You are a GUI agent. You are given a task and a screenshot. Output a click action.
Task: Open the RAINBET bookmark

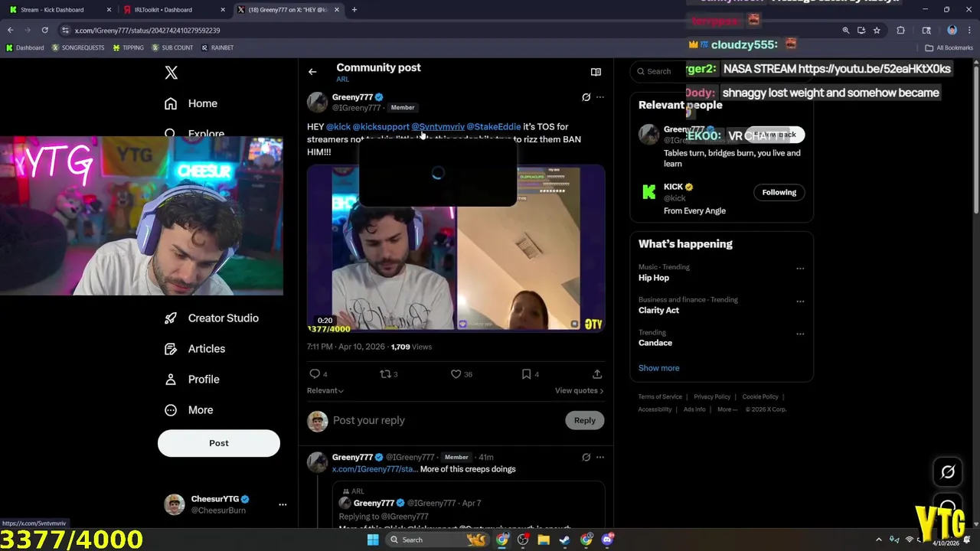pyautogui.click(x=217, y=47)
